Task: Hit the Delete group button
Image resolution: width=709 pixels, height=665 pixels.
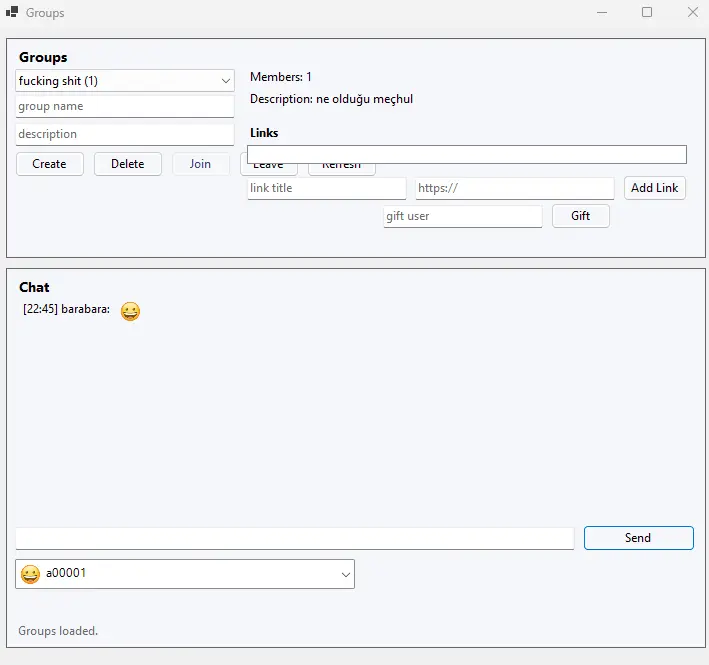Action: tap(127, 164)
